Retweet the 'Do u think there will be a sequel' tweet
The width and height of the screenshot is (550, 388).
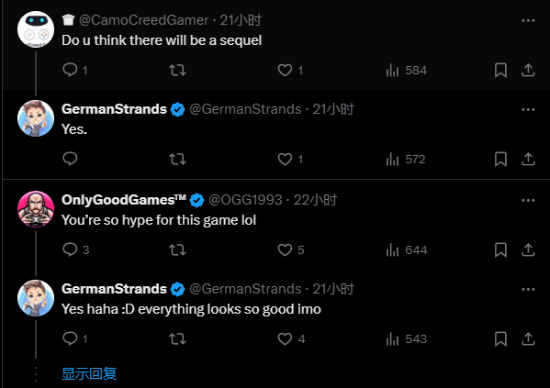[177, 70]
